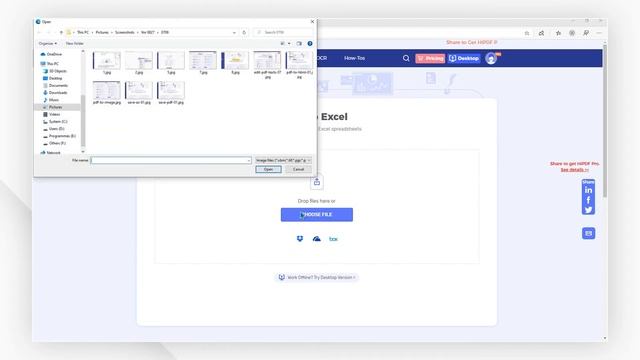This screenshot has width=640, height=360.
Task: Open the Organize dropdown menu
Action: point(47,43)
